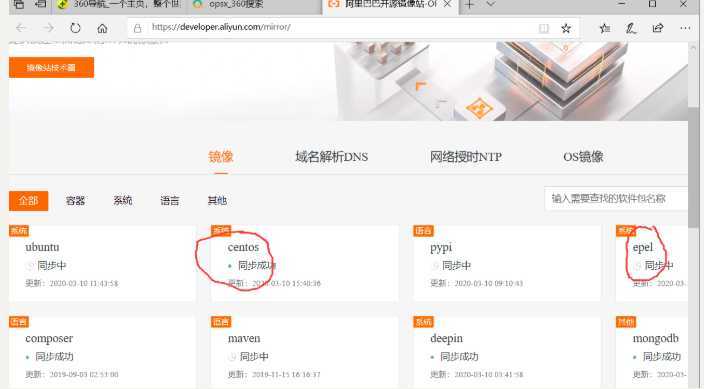Image resolution: width=704 pixels, height=389 pixels.
Task: Open tabs-aside icon at top left
Action: tap(18, 4)
